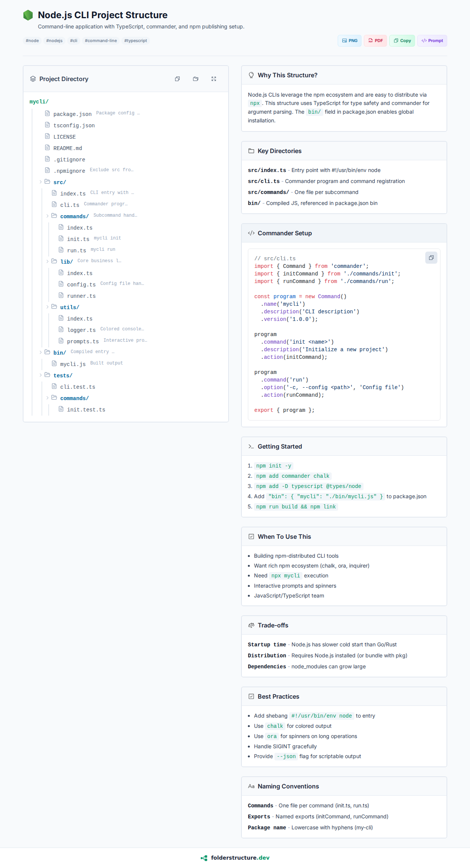Copy the Commander Setup code snippet
Screen dimensions: 470x868
[431, 258]
